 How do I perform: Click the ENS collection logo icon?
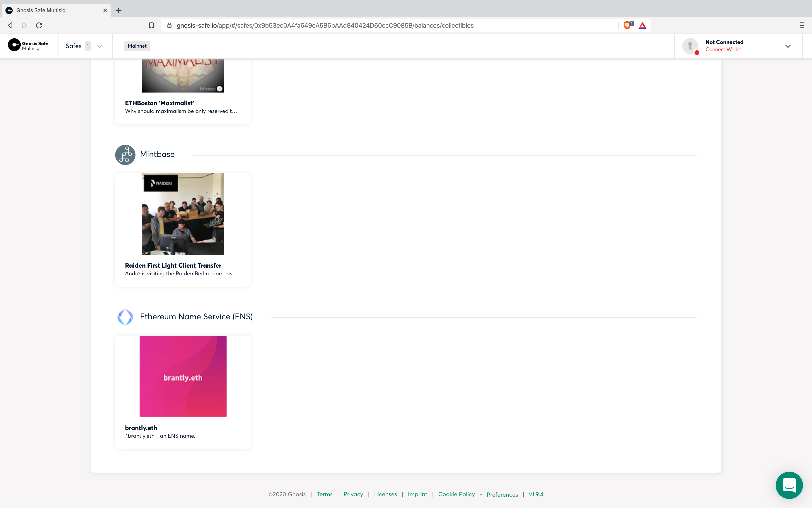(125, 317)
